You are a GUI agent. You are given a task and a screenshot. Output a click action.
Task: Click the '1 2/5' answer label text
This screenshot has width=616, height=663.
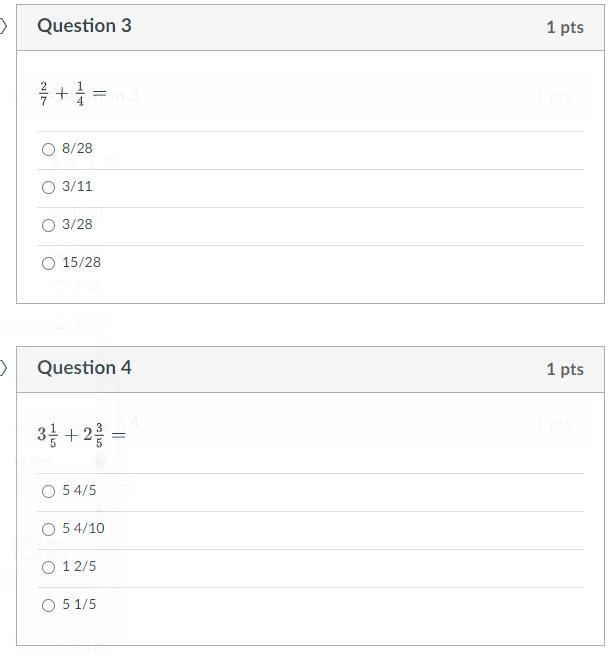pos(79,567)
